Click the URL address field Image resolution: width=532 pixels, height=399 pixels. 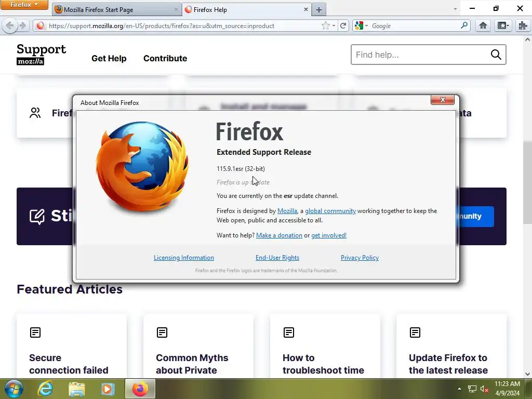183,26
